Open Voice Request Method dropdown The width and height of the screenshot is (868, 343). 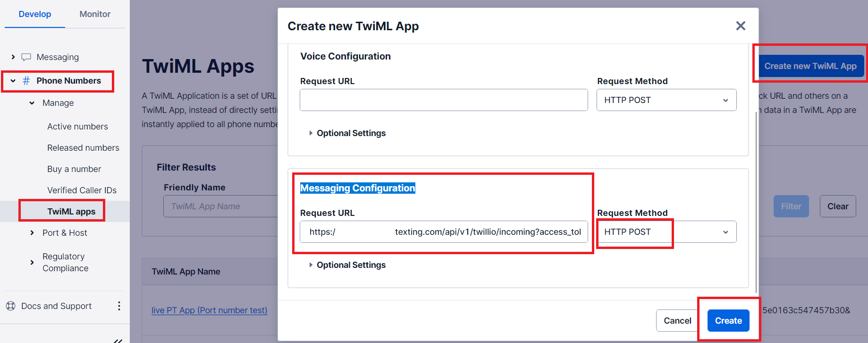click(666, 100)
